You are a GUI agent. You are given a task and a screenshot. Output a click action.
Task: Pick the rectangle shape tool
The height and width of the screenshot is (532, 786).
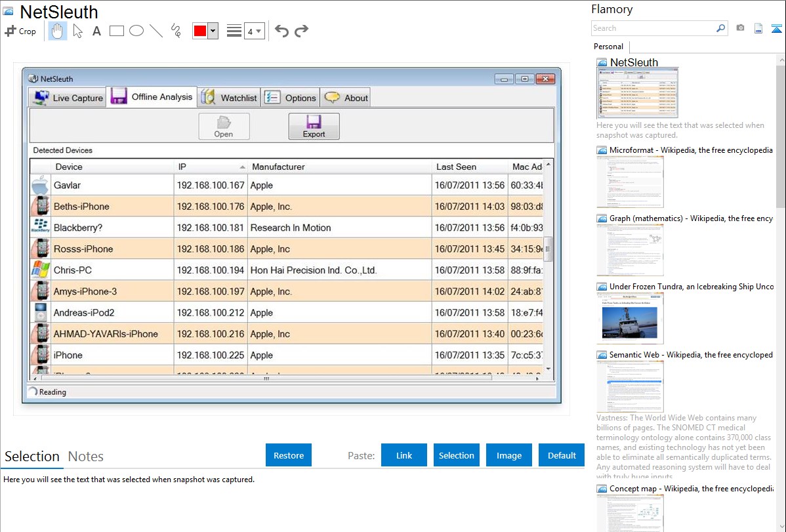pos(117,31)
